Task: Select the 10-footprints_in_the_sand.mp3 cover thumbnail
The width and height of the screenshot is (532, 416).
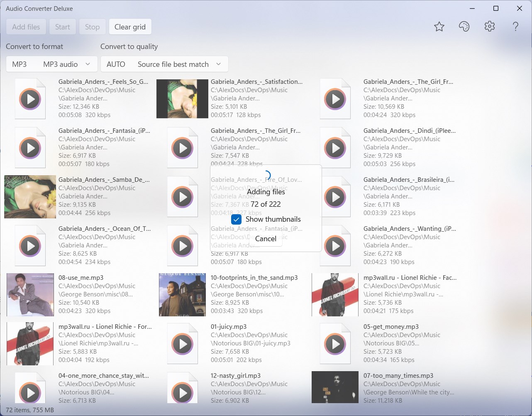Action: pos(182,295)
